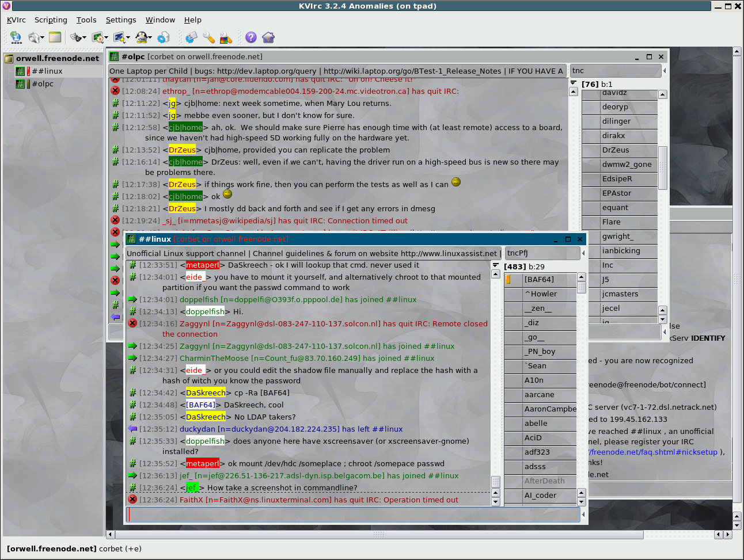Screen dimensions: 744x560
Task: Click the ##linux chat view scrollbar thumb
Action: point(495,482)
